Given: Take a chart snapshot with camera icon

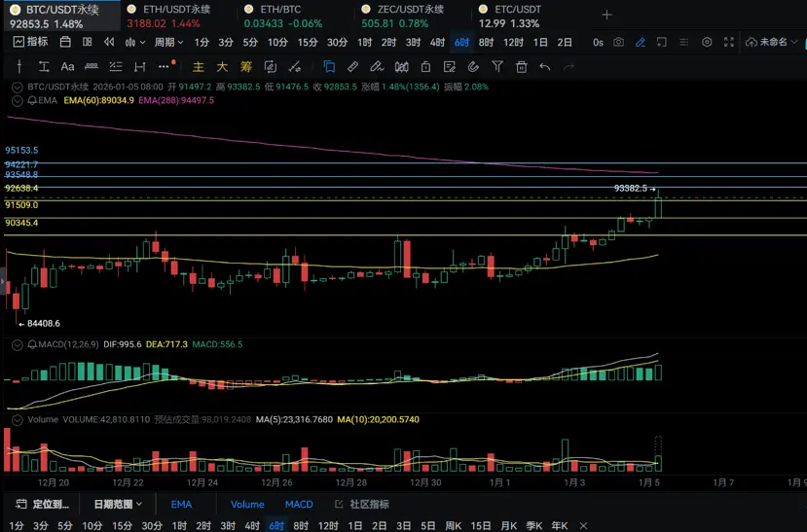Looking at the screenshot, I should pyautogui.click(x=618, y=42).
